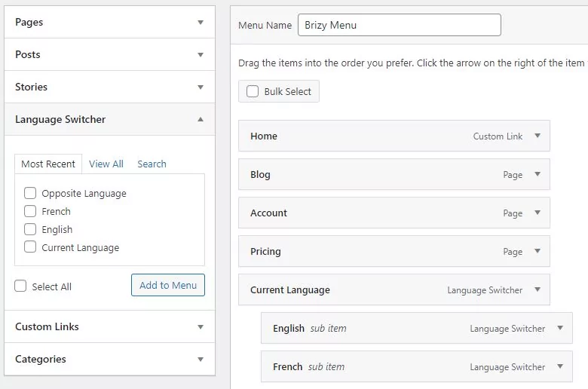The image size is (588, 389).
Task: Click the Custom Links panel heading
Action: 47,326
